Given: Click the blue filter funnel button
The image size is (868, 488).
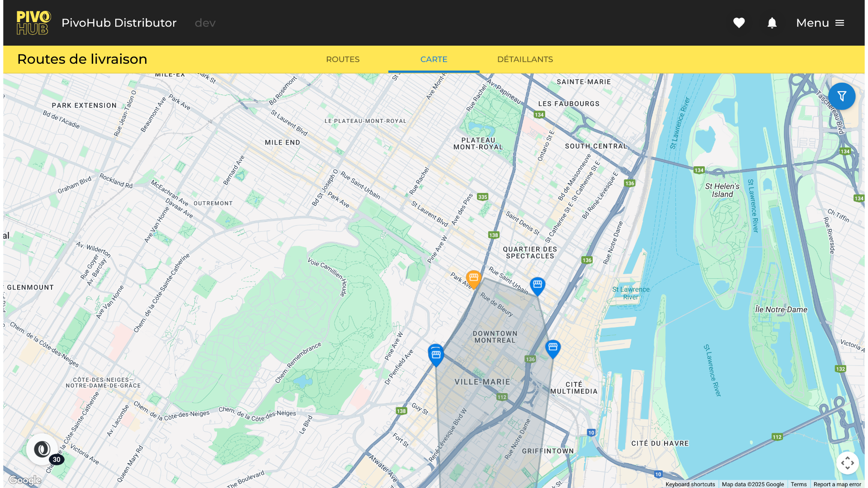Looking at the screenshot, I should point(841,96).
